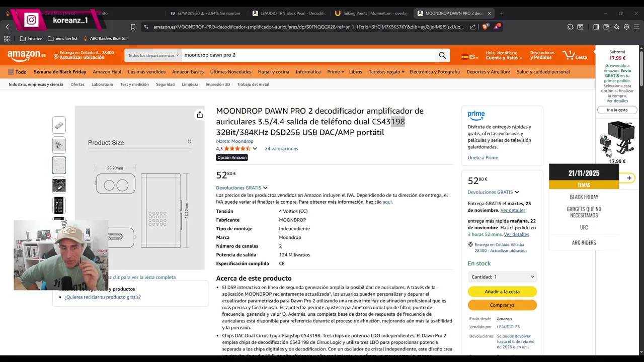Click '¿Quieres reciclar tu producto gratis?' link
The image size is (644, 362).
103,297
